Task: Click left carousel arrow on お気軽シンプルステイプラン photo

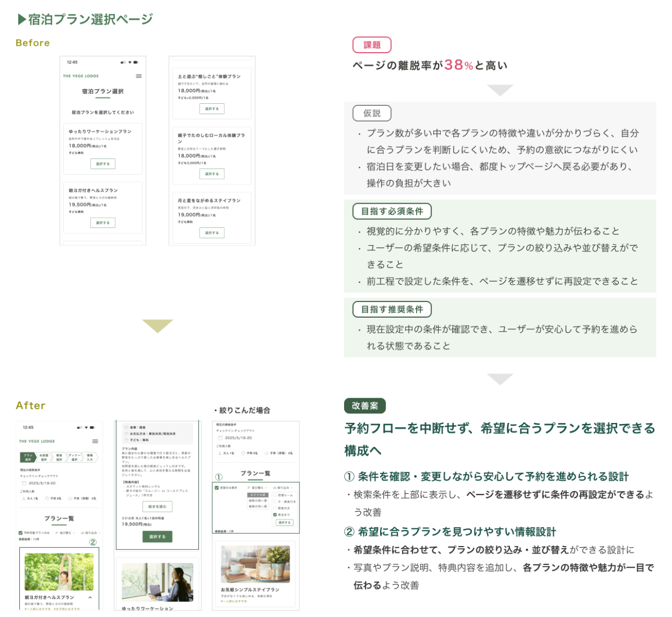Action: [x=224, y=564]
